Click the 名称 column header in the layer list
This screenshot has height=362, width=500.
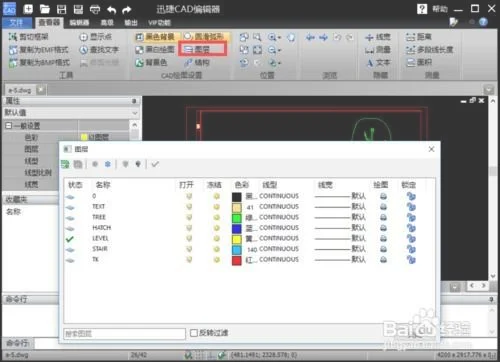(x=103, y=185)
